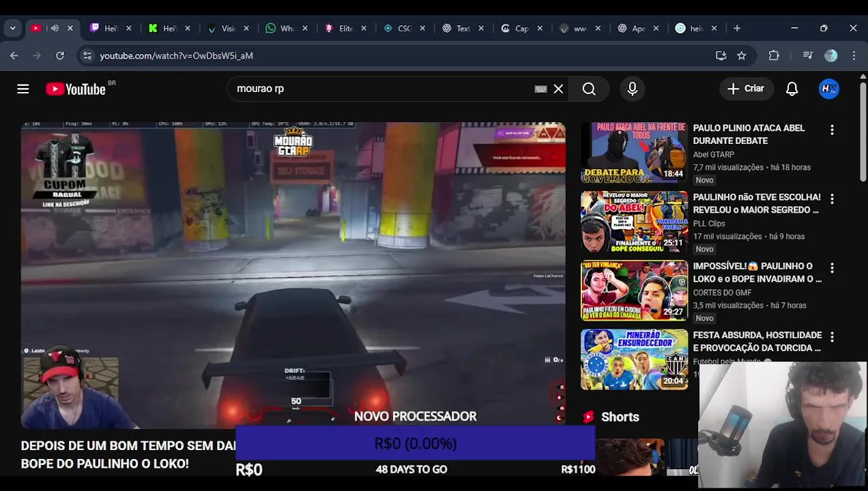Open the YouTube hamburger guide menu
Viewport: 868px width, 491px height.
(x=23, y=89)
